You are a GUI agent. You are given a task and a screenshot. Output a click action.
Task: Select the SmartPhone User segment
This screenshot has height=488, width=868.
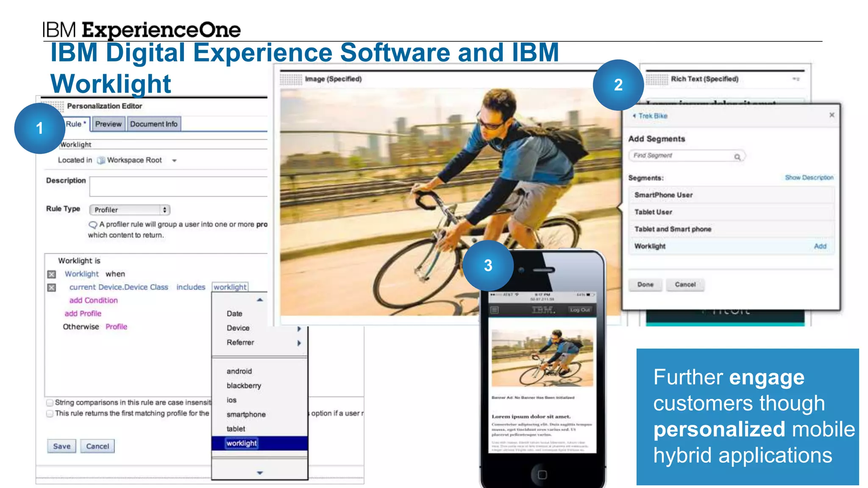pyautogui.click(x=732, y=195)
